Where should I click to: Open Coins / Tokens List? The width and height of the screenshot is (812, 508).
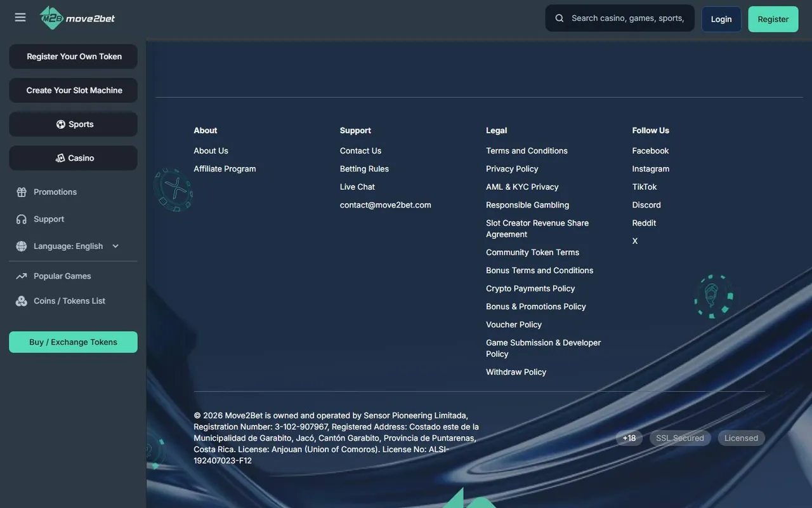coord(69,301)
